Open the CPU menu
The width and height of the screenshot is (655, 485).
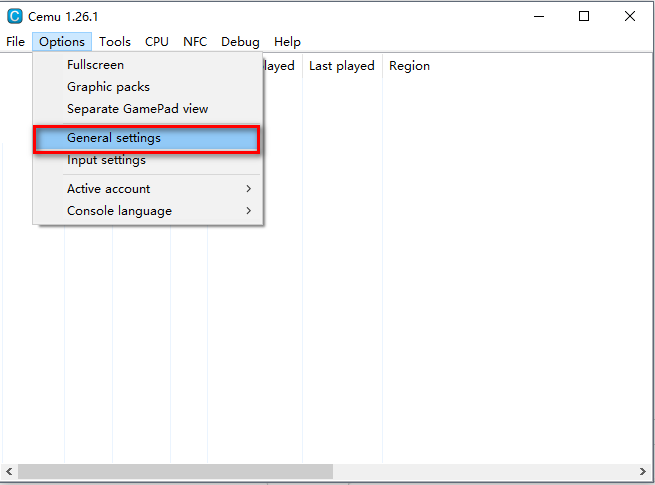tap(157, 42)
